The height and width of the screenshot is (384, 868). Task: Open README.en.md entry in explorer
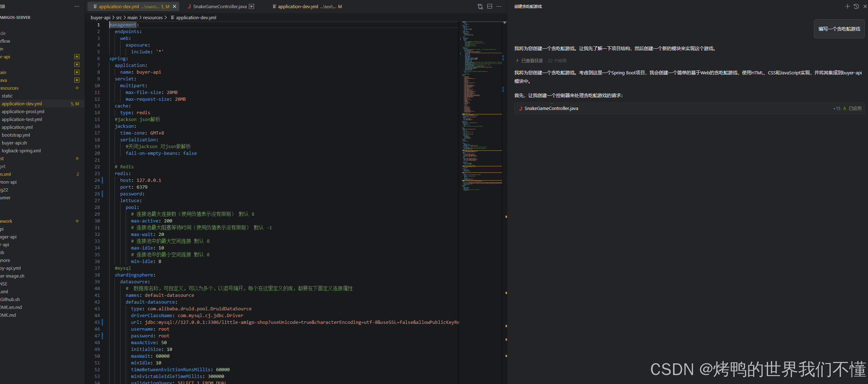(x=11, y=307)
